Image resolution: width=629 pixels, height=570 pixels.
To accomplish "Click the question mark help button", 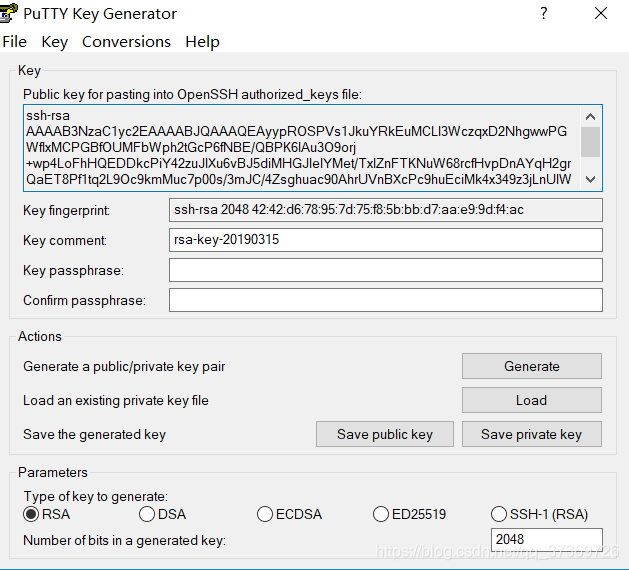I will click(x=544, y=14).
